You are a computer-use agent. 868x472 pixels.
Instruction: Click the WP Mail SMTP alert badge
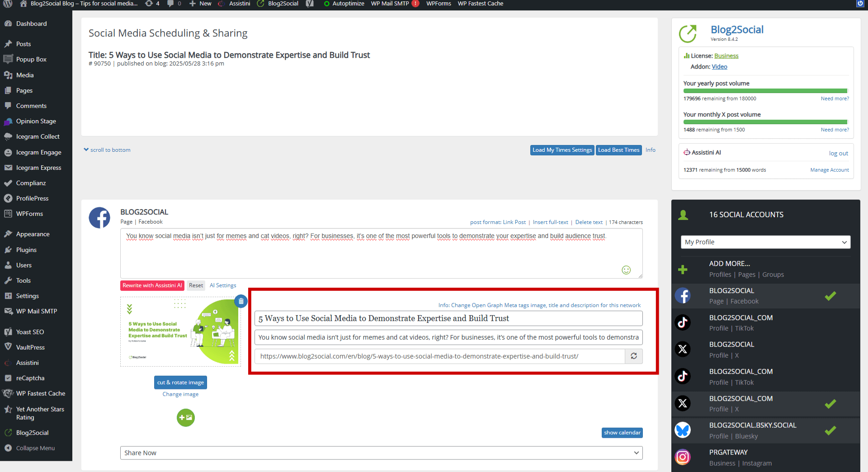point(415,4)
